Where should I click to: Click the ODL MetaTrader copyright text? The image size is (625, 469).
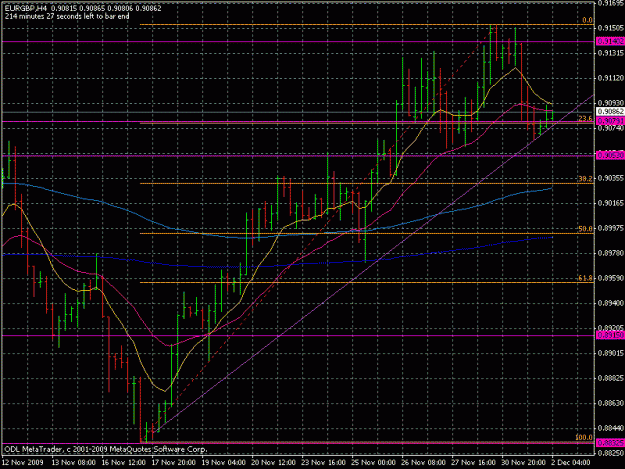pyautogui.click(x=106, y=449)
